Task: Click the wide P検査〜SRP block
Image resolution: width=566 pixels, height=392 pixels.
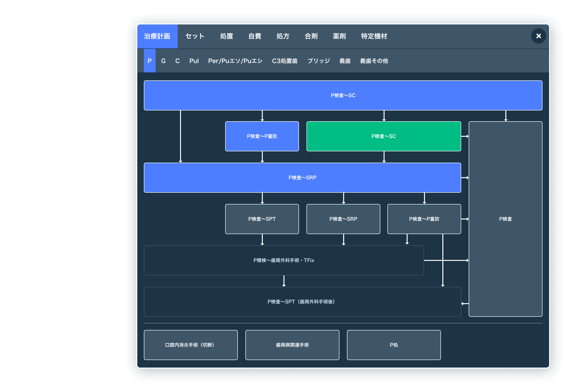Action: [302, 178]
